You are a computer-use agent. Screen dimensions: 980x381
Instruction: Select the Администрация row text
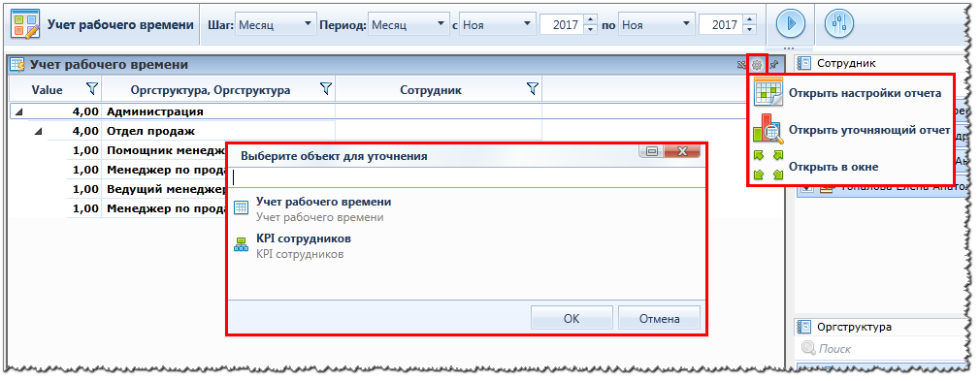(x=155, y=112)
